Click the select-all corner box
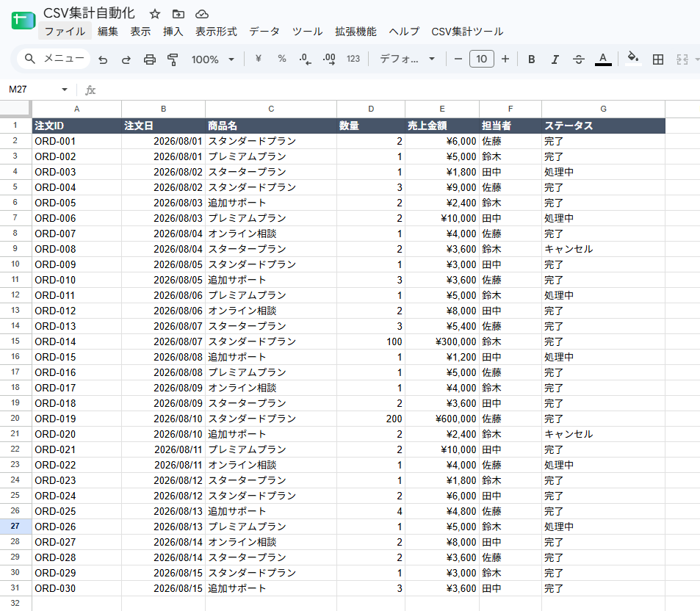The width and height of the screenshot is (700, 611). (x=15, y=109)
